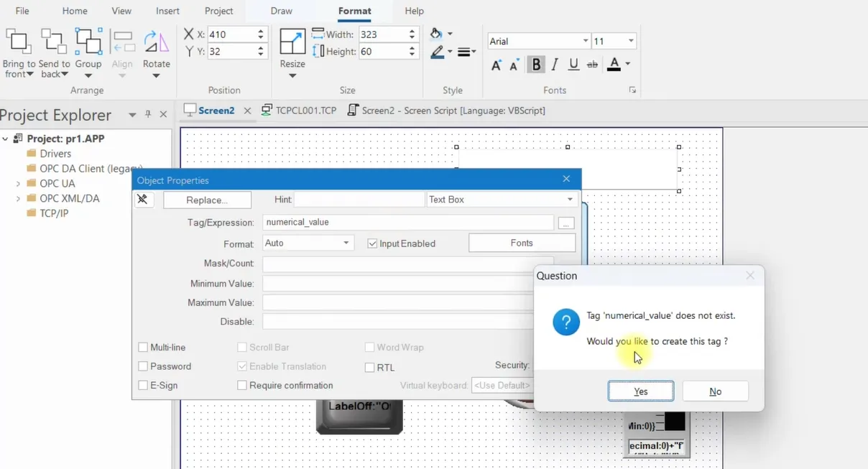868x469 pixels.
Task: Click the font color A icon
Action: click(614, 65)
